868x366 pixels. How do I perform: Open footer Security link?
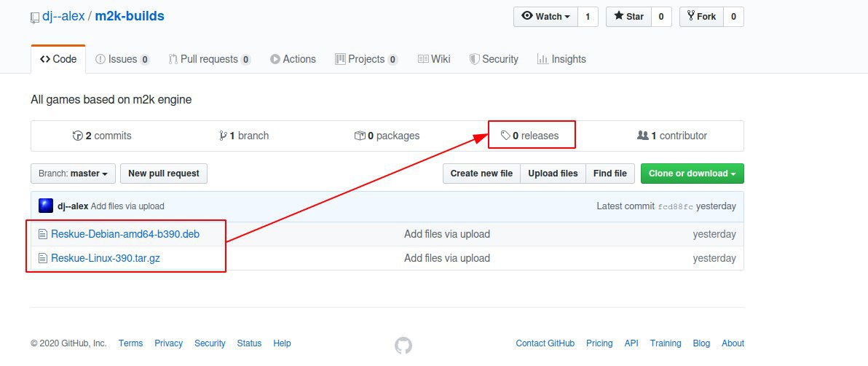(210, 343)
